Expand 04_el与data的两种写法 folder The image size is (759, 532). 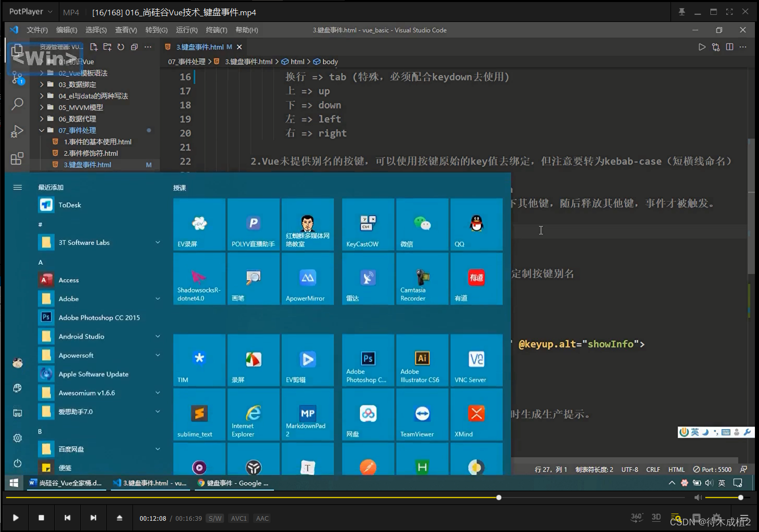click(x=42, y=96)
